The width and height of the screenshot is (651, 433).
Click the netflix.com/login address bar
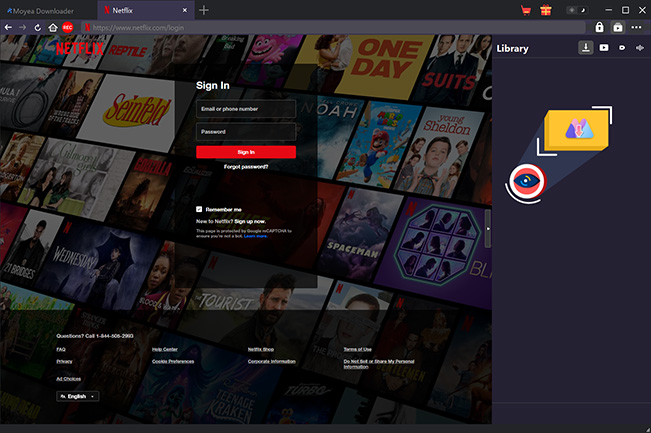tap(333, 27)
